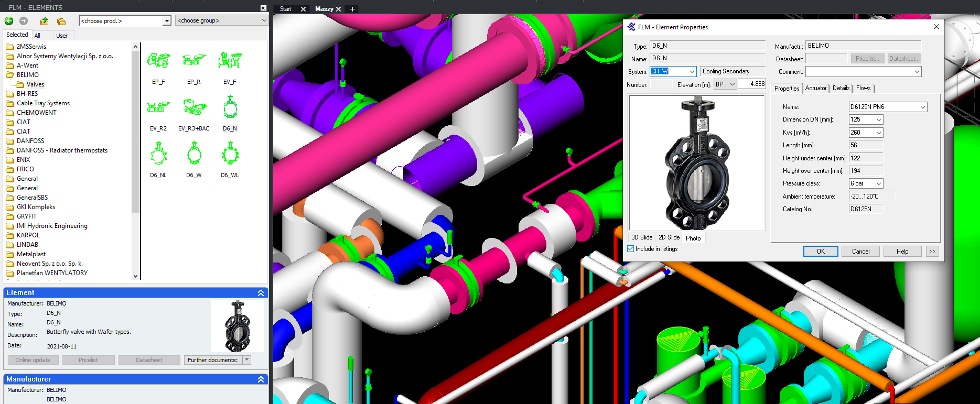Screen dimensions: 980x404
Task: Collapse the Manufacturer panel section
Action: pos(261,379)
